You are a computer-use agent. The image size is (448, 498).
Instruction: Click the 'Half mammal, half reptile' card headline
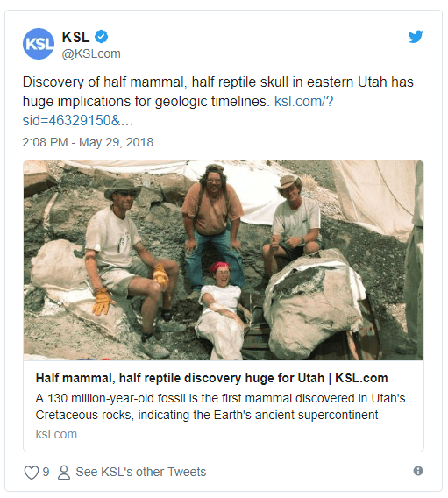(x=212, y=378)
